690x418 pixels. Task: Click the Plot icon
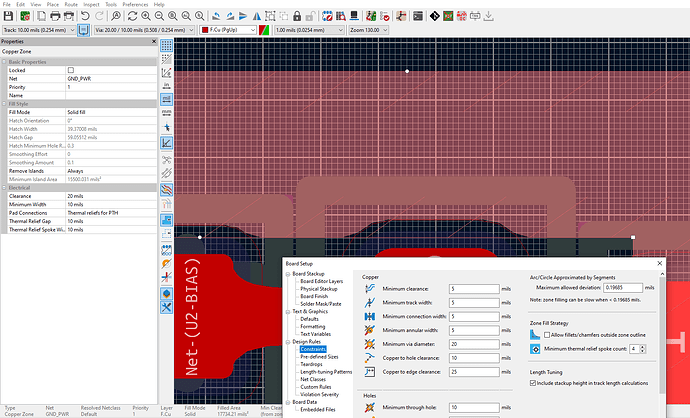pyautogui.click(x=69, y=16)
